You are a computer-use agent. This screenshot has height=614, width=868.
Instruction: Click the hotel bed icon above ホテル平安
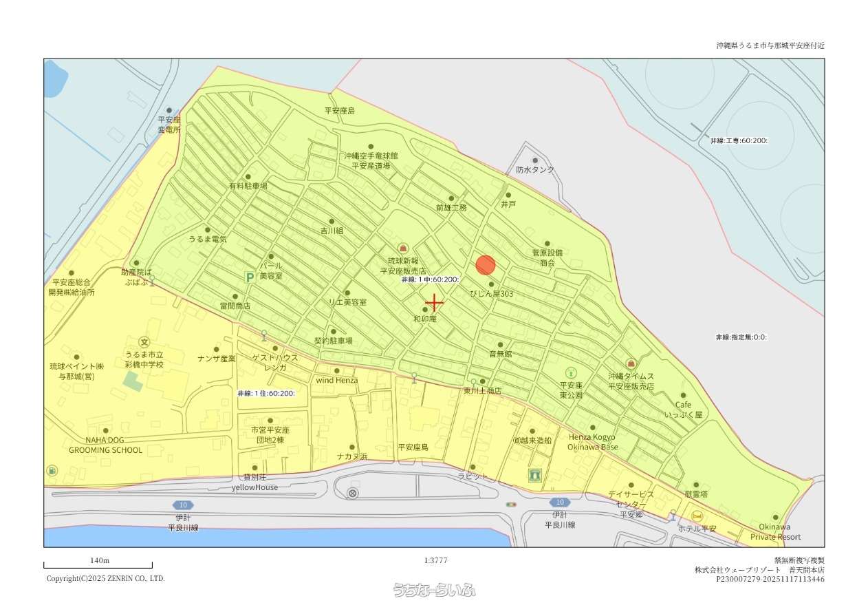(x=697, y=516)
